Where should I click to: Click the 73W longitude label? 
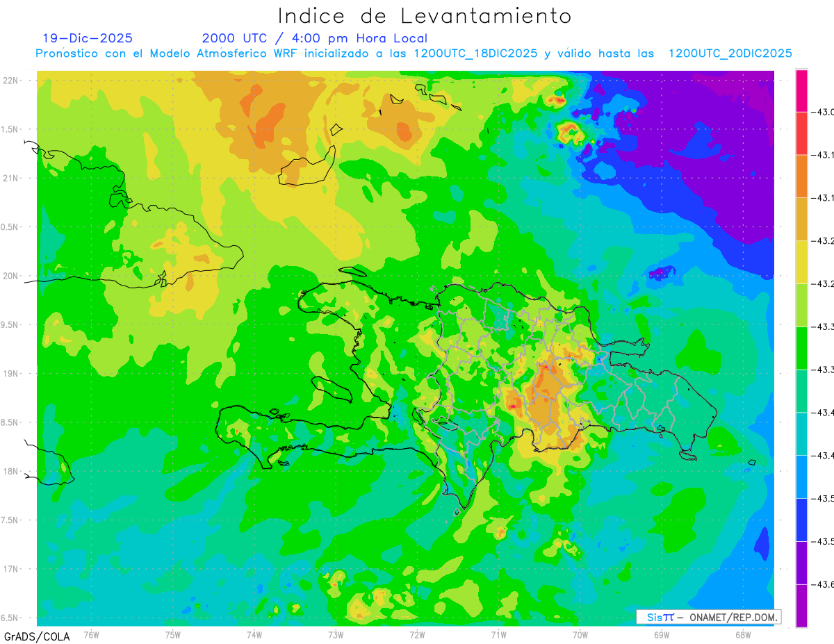[x=336, y=634]
